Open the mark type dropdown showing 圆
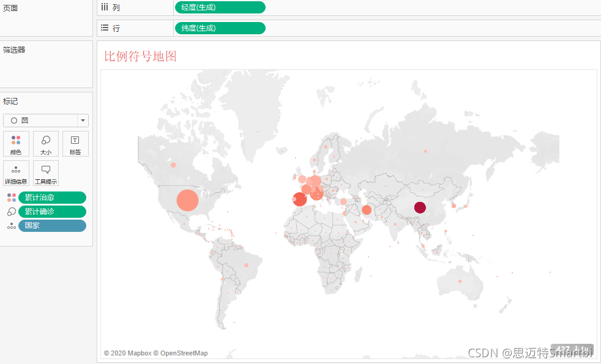The image size is (601, 364). coord(46,121)
